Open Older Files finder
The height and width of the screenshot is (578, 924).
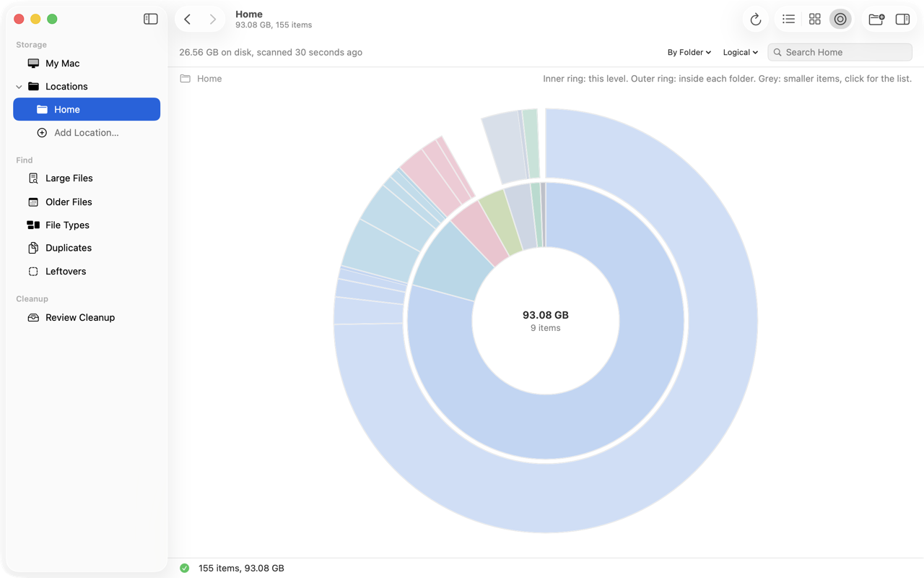coord(87,202)
